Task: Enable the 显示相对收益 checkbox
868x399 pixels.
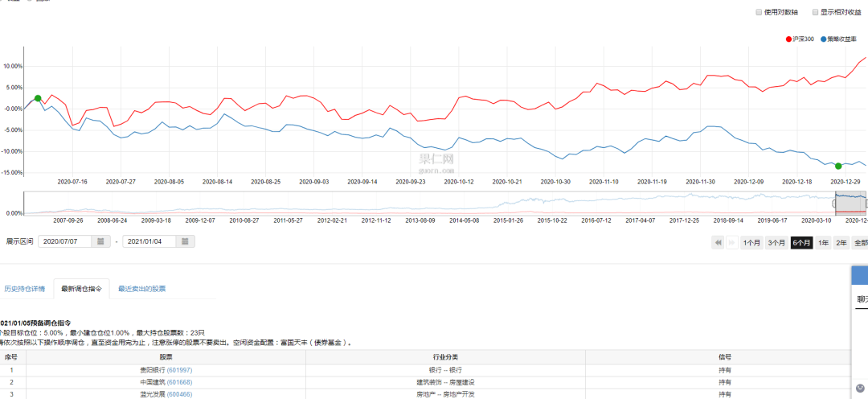Action: click(815, 11)
